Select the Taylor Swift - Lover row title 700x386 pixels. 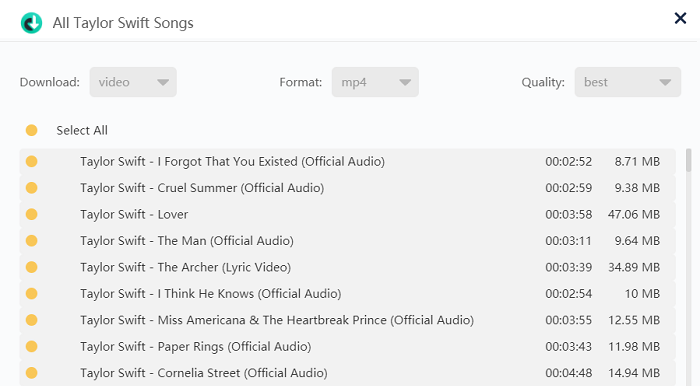[x=134, y=215]
